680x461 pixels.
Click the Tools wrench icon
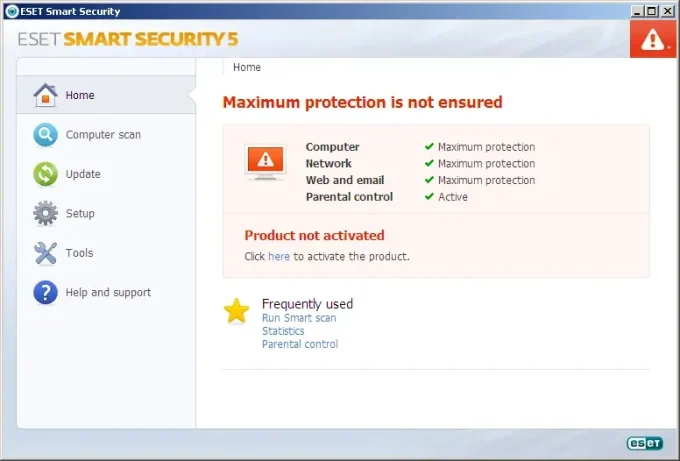pos(46,253)
